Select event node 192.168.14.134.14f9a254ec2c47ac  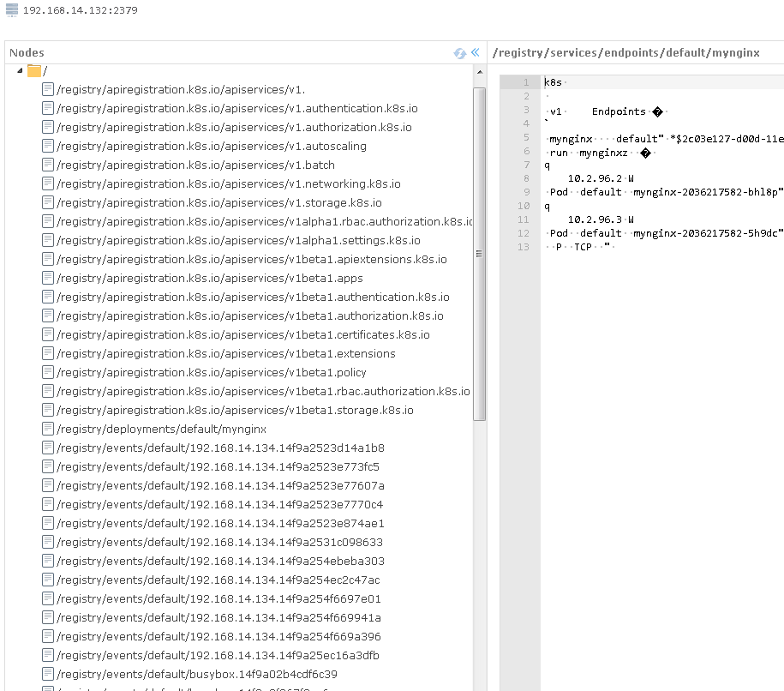tap(218, 580)
